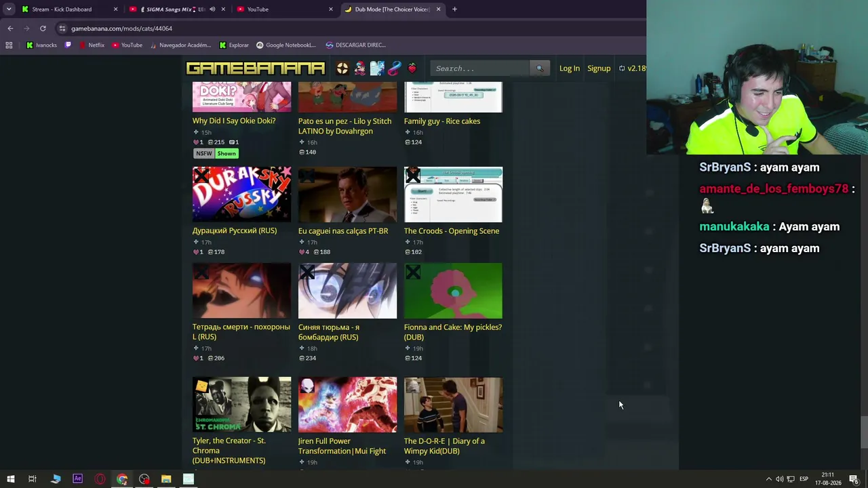Open Windows Start menu
The width and height of the screenshot is (868, 488).
point(10,479)
